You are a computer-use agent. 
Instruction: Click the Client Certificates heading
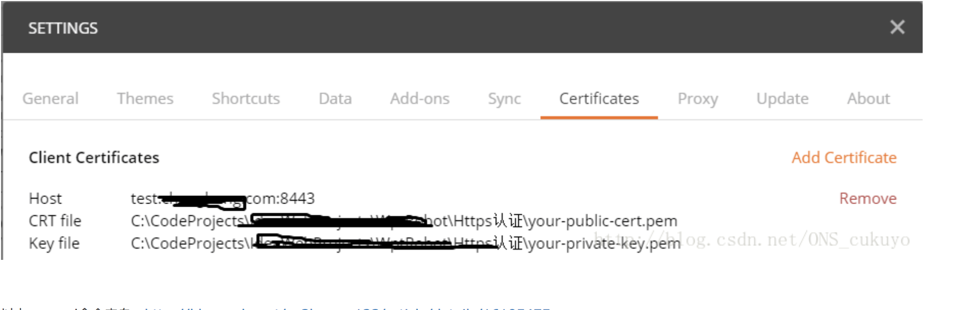coord(94,158)
